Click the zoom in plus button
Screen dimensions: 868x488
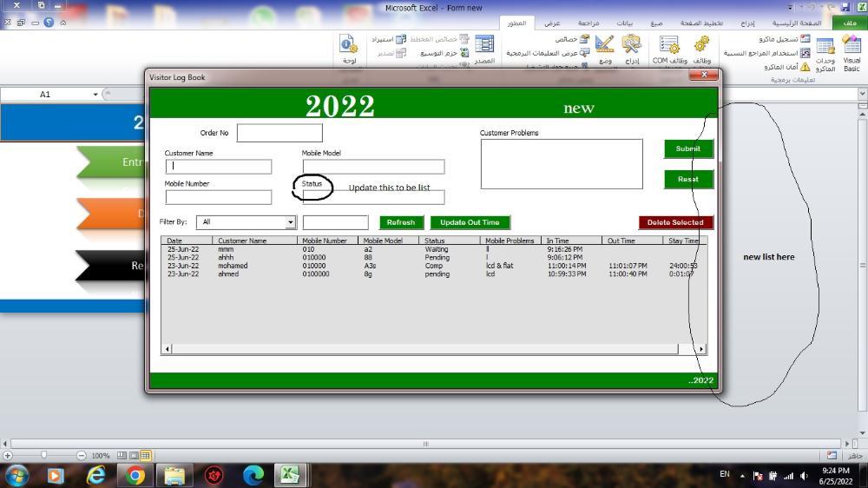coord(7,455)
